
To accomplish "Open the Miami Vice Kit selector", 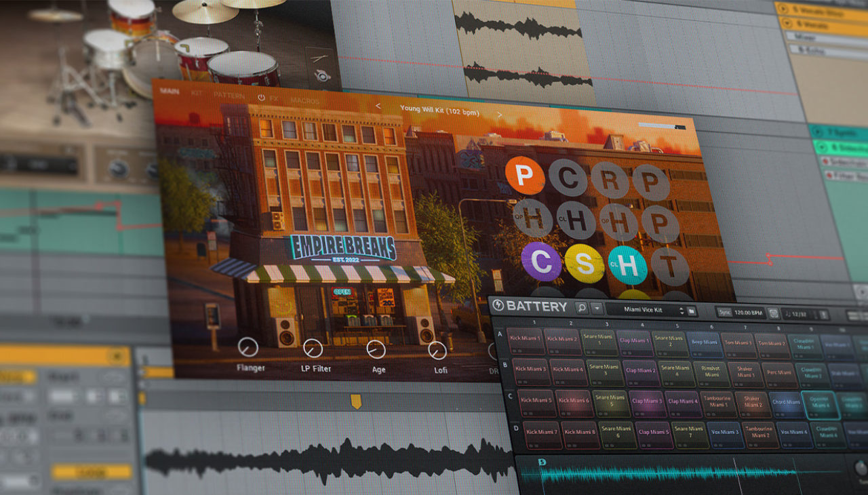I will click(643, 310).
